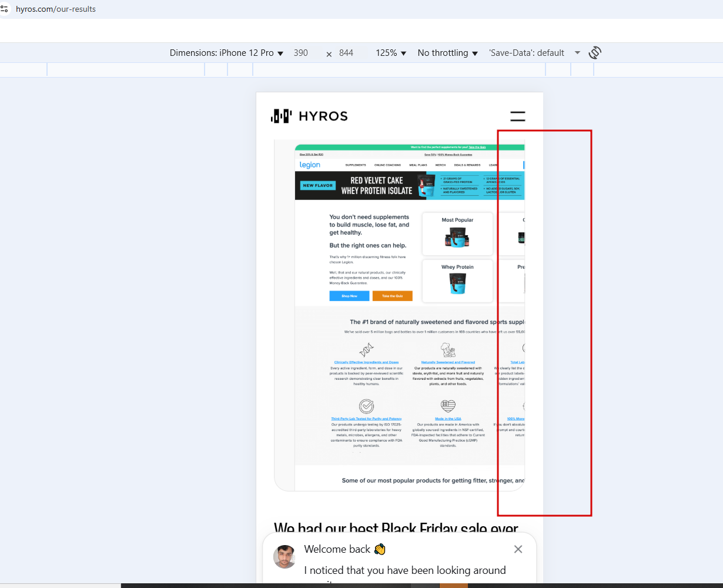Click the hyros.com/our-results URL
This screenshot has height=588, width=723.
click(x=56, y=9)
